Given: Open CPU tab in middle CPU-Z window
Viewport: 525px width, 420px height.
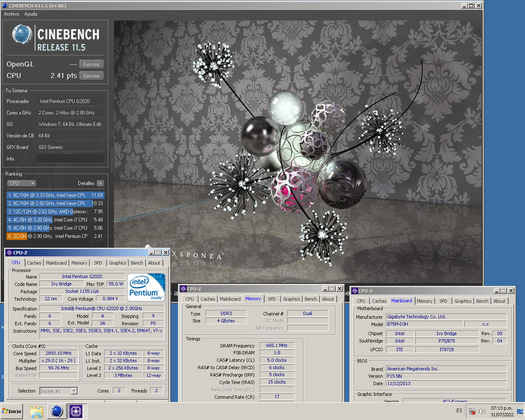Looking at the screenshot, I should [x=190, y=299].
